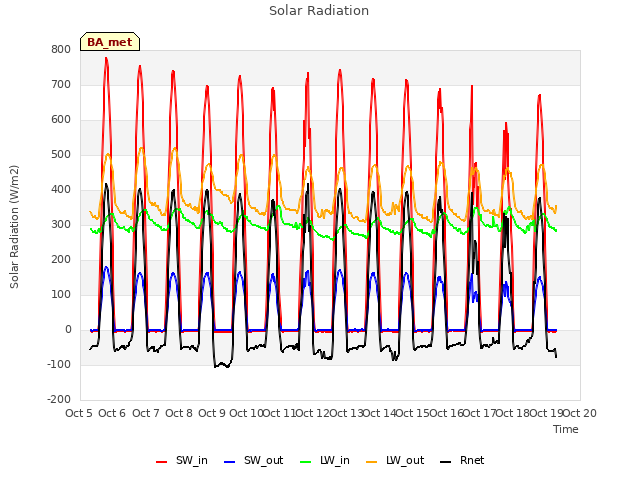The image size is (640, 480).
Task: Click the Oct 14 x-axis tick label
Action: pos(380,413)
